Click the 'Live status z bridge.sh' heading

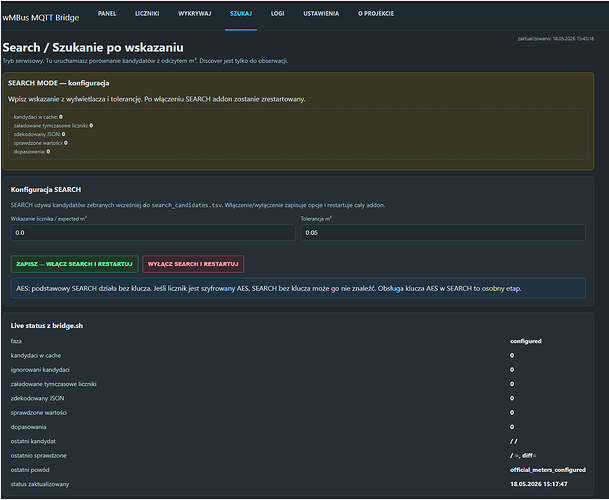pos(47,326)
